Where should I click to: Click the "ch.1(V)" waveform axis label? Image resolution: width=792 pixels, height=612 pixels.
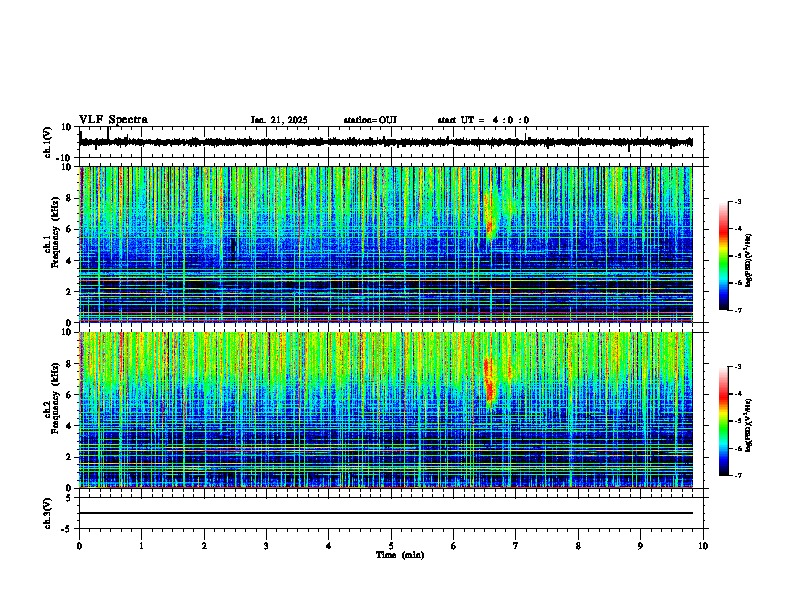coord(48,142)
